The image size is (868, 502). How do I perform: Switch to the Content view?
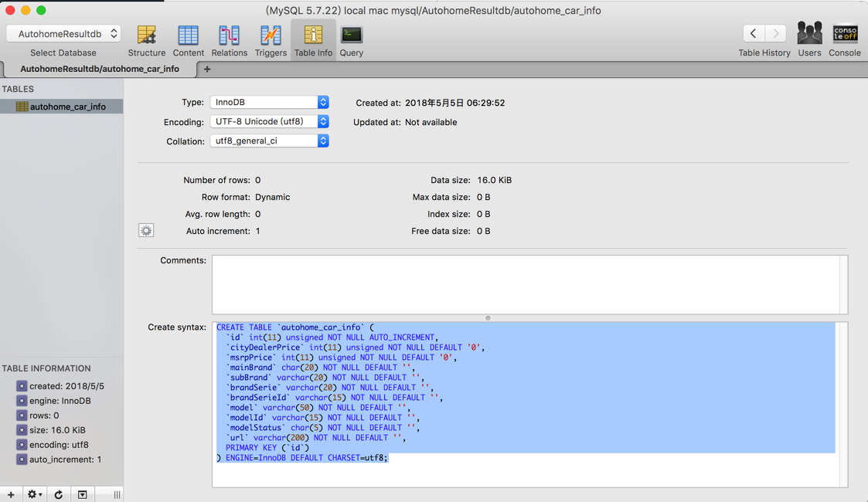point(189,40)
